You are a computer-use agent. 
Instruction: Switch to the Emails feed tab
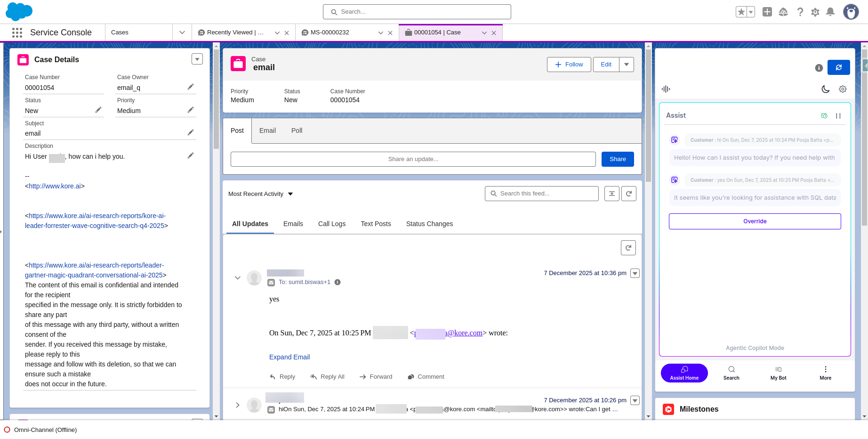click(293, 224)
